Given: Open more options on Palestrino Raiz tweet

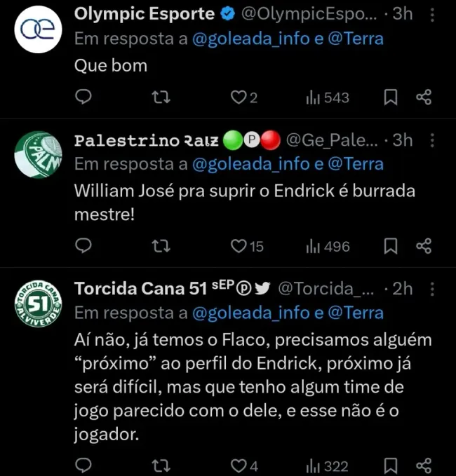Looking at the screenshot, I should [x=432, y=140].
